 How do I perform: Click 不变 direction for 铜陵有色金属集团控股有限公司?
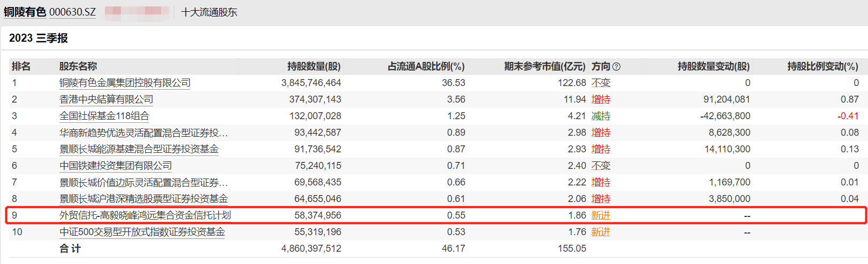(x=601, y=83)
